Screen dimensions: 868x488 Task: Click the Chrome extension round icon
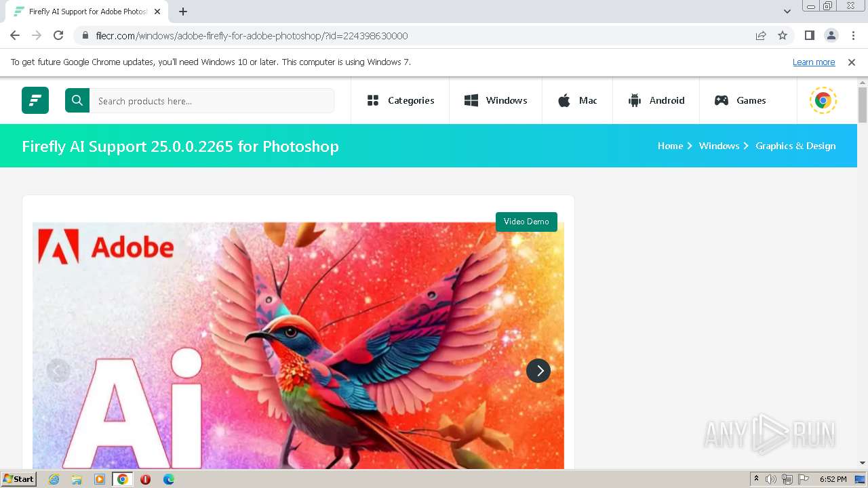pyautogui.click(x=823, y=100)
